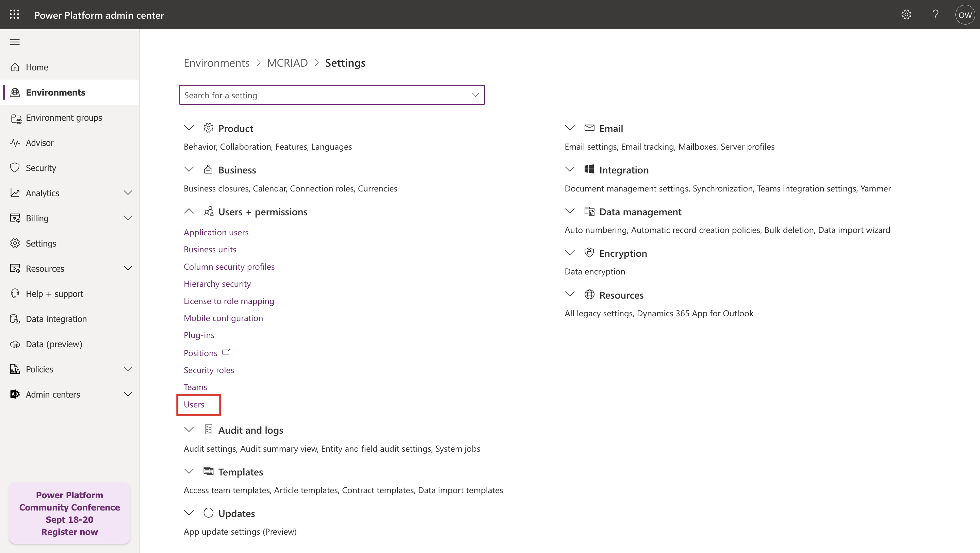
Task: Click the Data integration icon
Action: (x=15, y=319)
